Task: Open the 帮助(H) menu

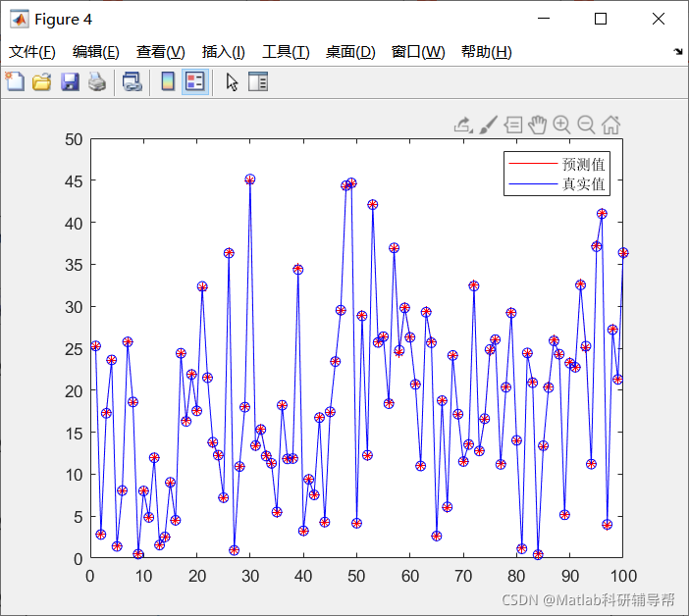Action: click(x=487, y=52)
